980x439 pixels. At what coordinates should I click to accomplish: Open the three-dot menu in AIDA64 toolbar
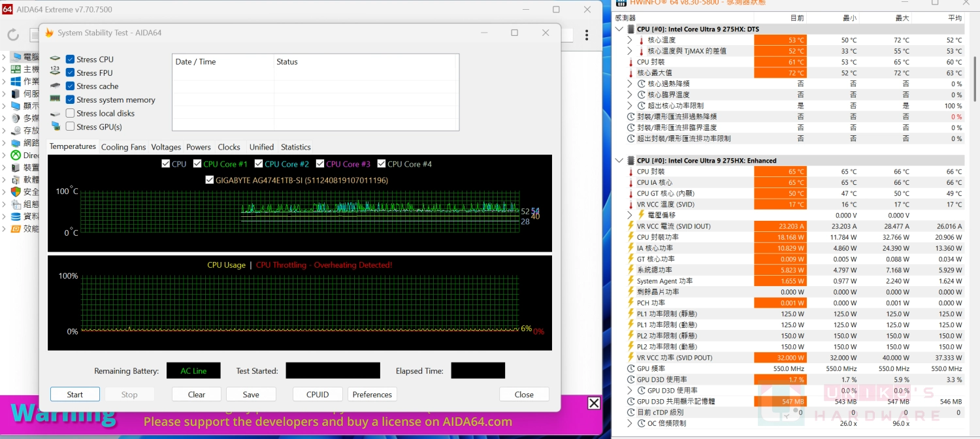click(x=587, y=35)
